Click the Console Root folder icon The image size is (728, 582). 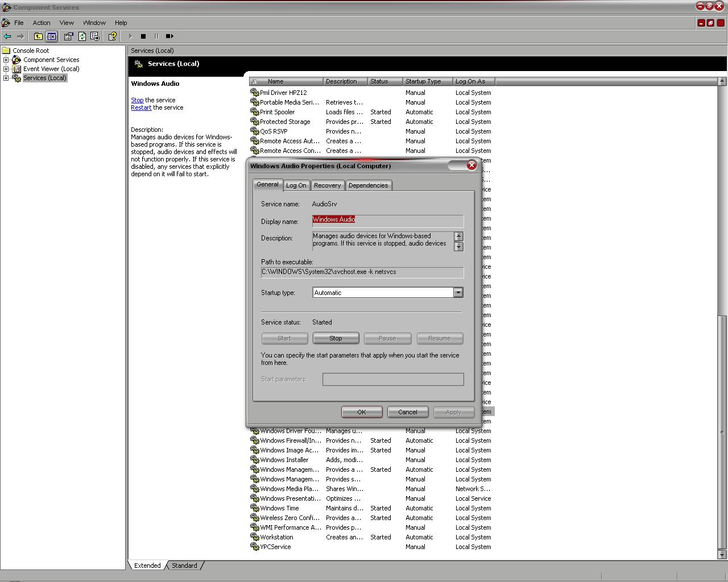6,51
